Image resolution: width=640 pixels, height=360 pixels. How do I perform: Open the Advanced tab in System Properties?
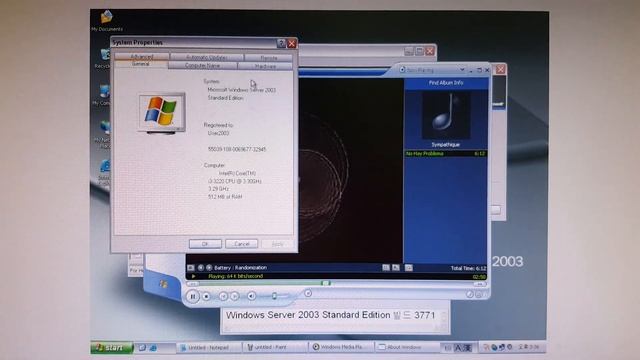point(142,56)
